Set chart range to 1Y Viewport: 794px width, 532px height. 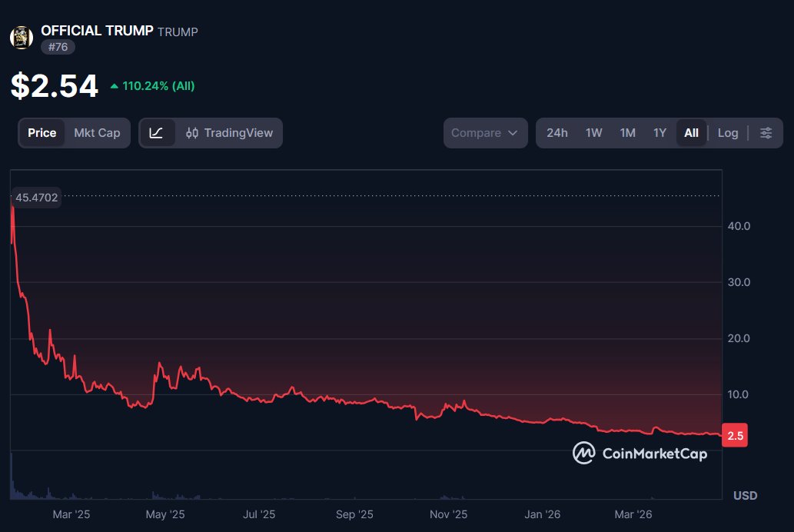coord(659,133)
